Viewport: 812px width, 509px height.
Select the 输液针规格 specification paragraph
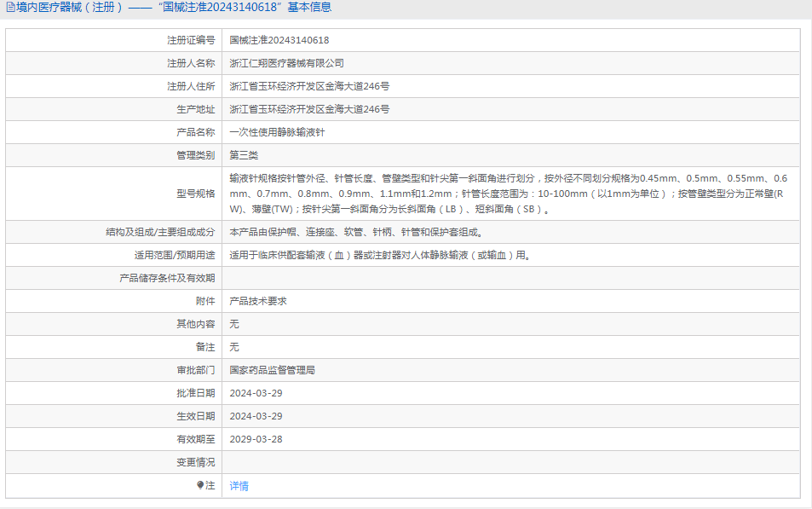tap(508, 194)
